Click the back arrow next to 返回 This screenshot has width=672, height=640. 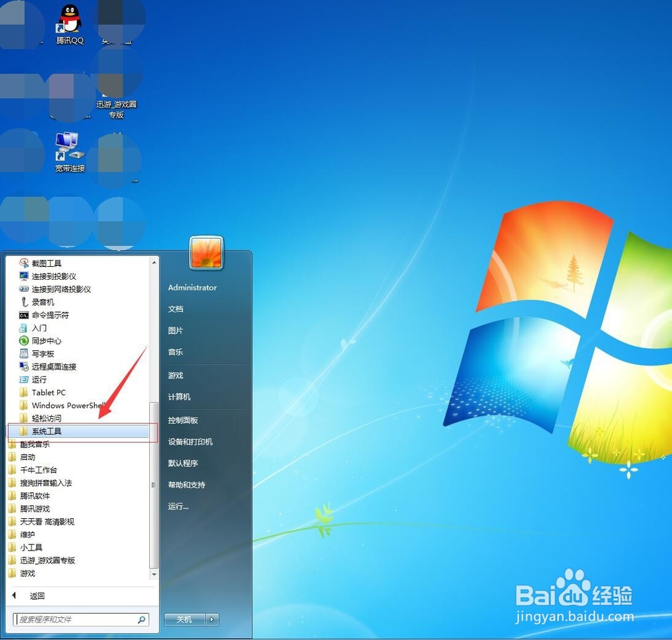click(x=14, y=596)
